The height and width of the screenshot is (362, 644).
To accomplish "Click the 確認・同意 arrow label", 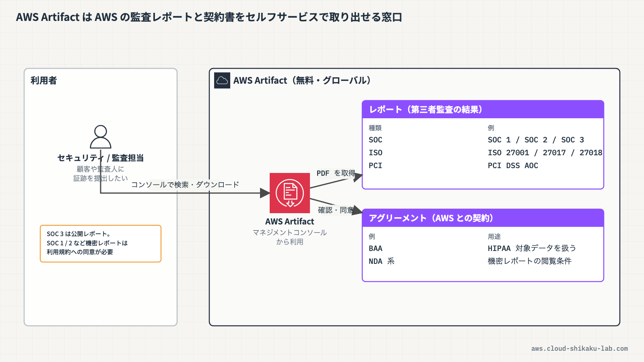I will pos(336,210).
